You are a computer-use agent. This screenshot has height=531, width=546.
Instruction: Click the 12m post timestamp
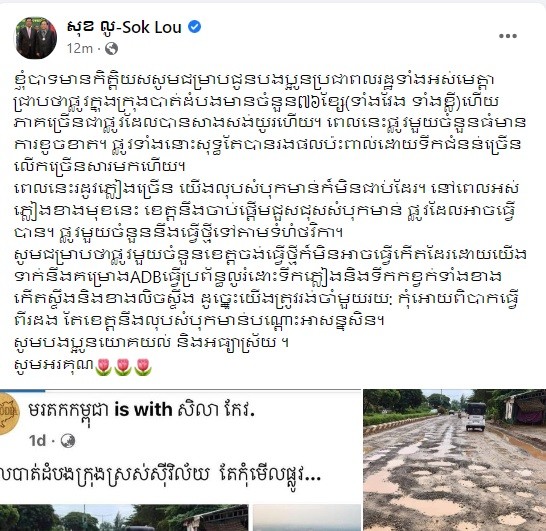[80, 48]
